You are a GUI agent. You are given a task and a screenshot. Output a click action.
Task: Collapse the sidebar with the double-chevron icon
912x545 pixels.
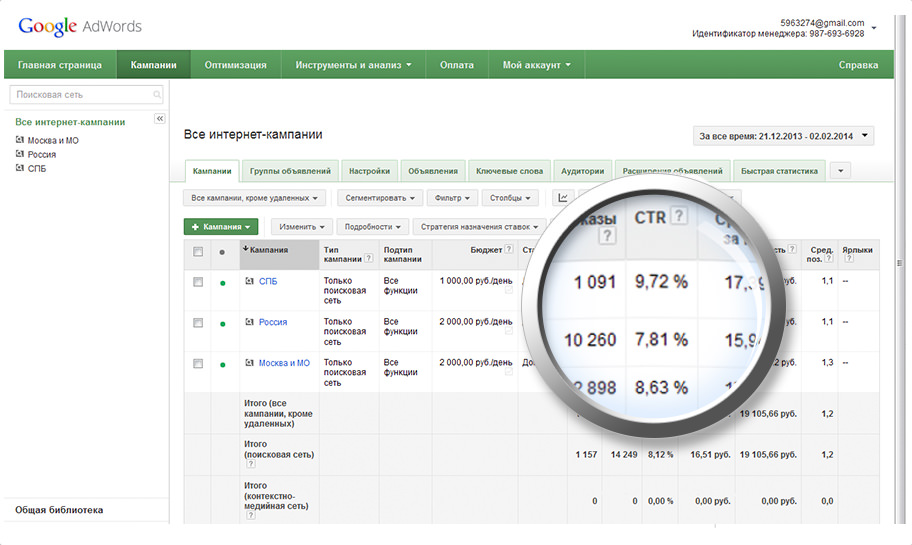pos(159,119)
